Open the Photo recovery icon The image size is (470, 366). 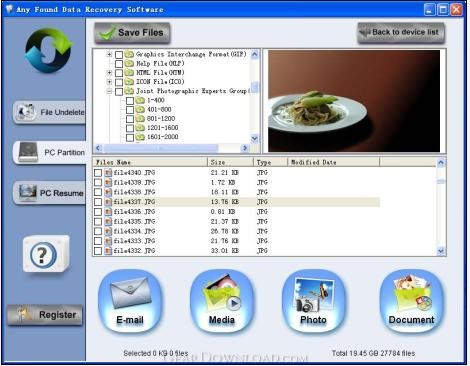pos(313,302)
